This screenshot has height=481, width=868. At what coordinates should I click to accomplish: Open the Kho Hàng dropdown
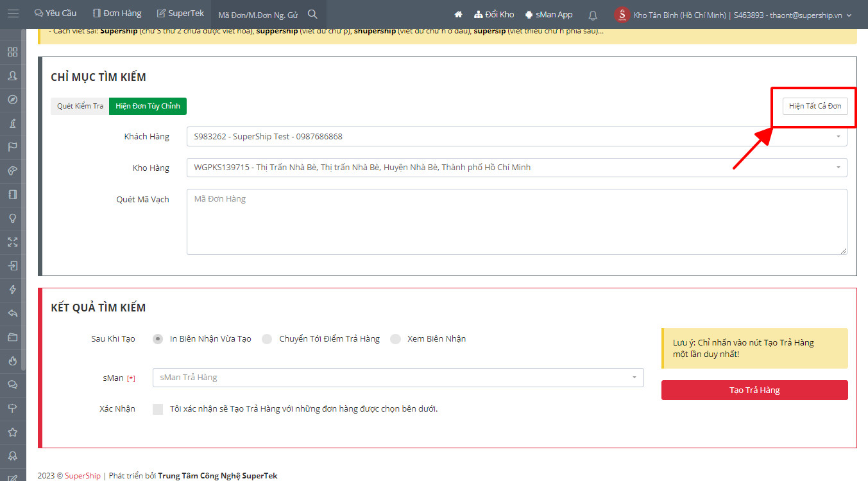coord(516,168)
